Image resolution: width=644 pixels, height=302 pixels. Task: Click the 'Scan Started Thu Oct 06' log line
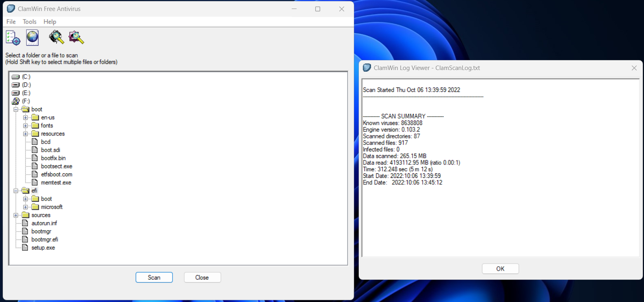click(412, 90)
